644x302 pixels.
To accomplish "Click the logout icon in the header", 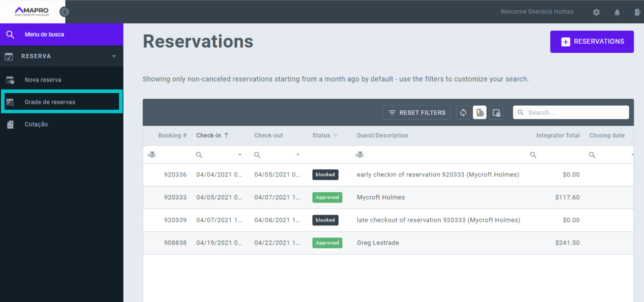I will (x=637, y=12).
